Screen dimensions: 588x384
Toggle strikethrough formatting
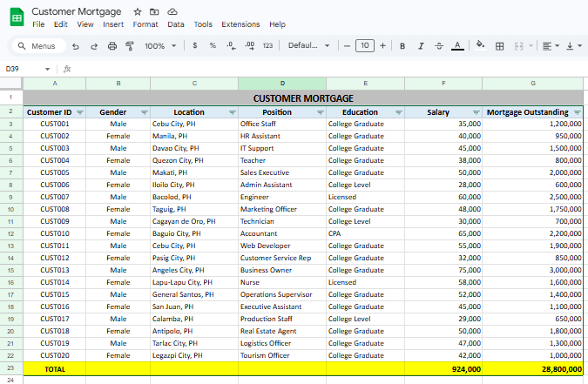click(x=439, y=46)
